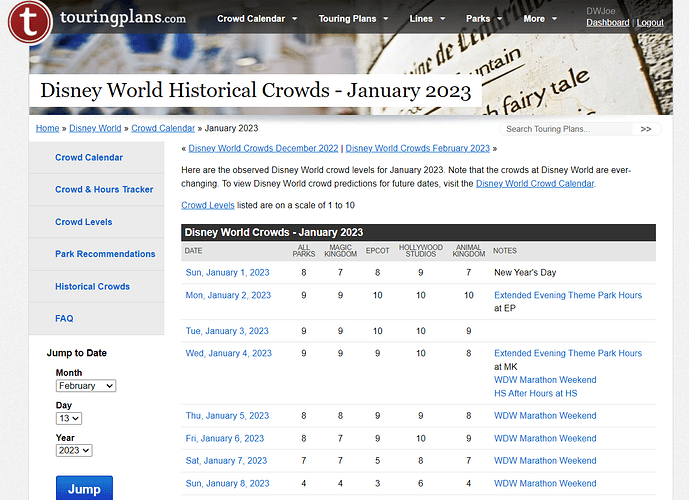
Task: Open Disney World Crowds February 2023
Action: coord(417,149)
